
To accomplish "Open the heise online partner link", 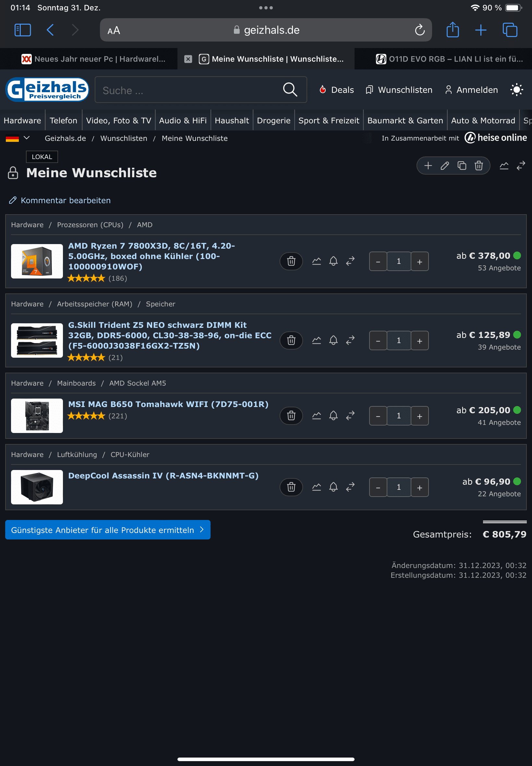I will click(496, 138).
